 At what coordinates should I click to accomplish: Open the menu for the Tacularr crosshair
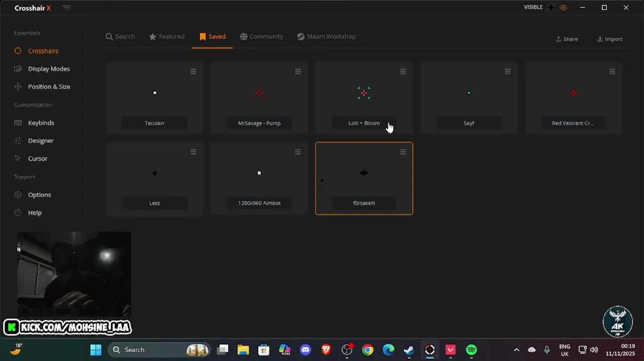(x=193, y=72)
